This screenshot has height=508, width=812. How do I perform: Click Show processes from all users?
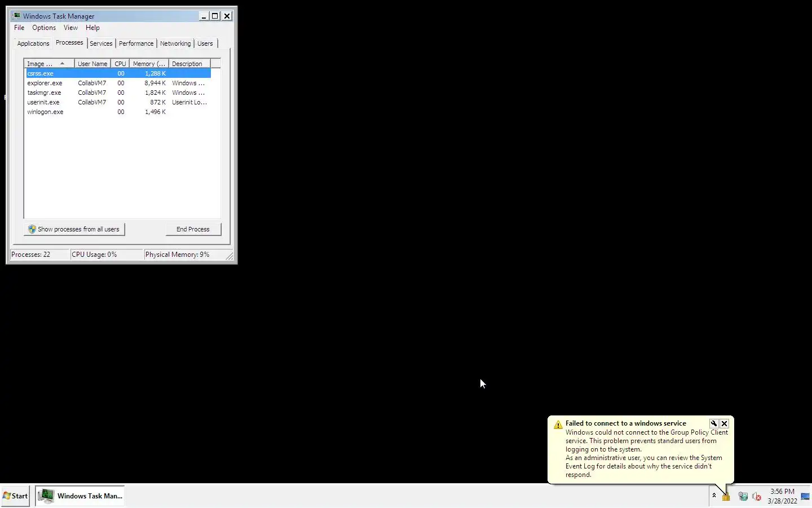(x=74, y=229)
